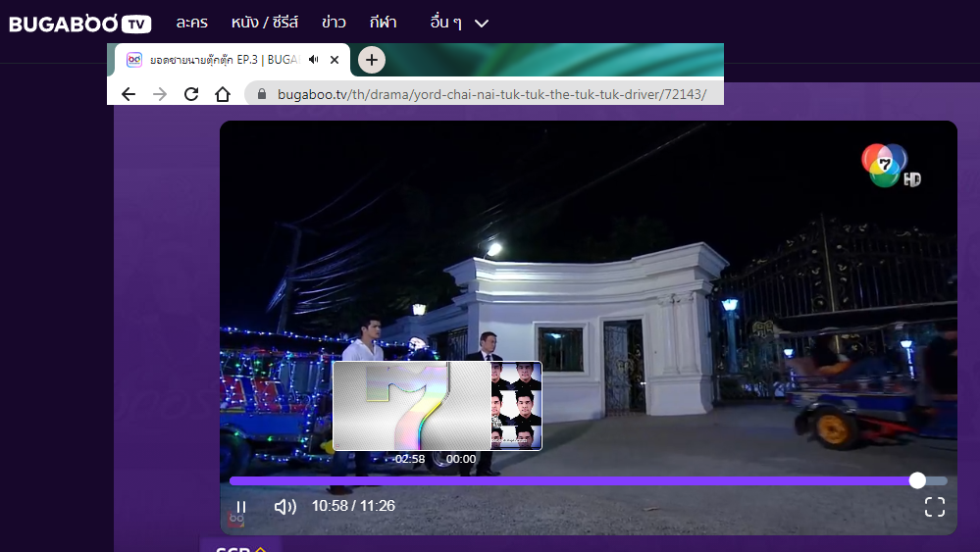Select the EP.3 Bugaboo browser tab
980x552 pixels.
232,60
